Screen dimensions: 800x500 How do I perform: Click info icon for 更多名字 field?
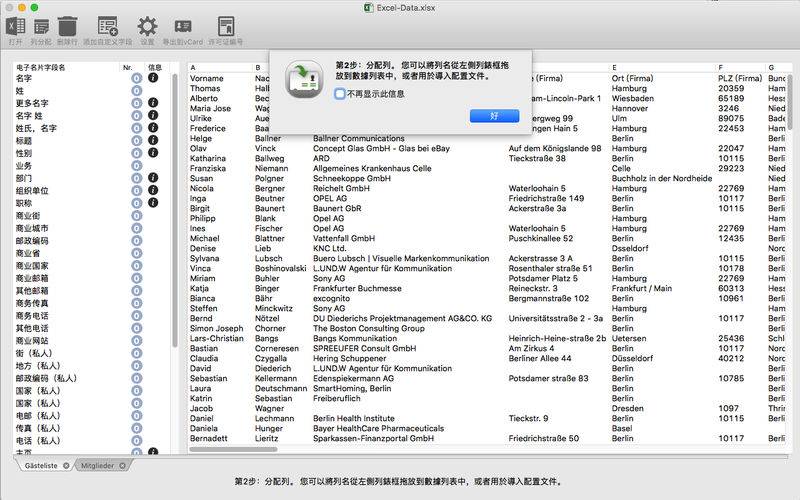[x=153, y=103]
